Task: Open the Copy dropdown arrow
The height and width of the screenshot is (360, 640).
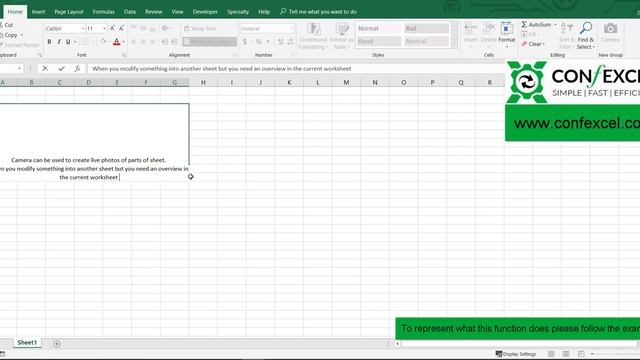Action: (x=22, y=35)
